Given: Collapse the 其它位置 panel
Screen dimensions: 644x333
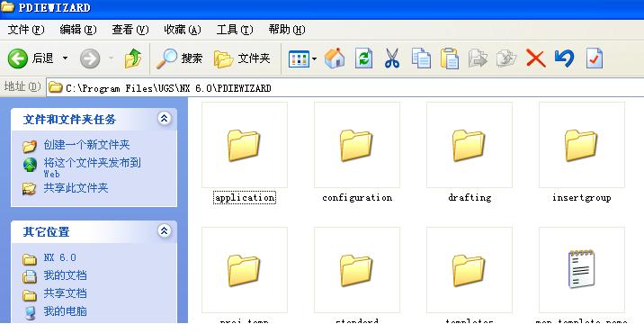Looking at the screenshot, I should tap(165, 230).
